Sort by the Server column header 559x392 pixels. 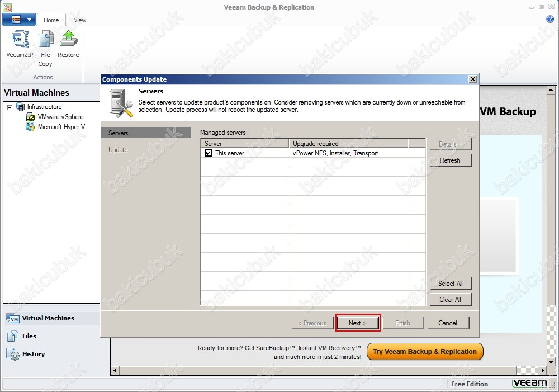coord(245,143)
